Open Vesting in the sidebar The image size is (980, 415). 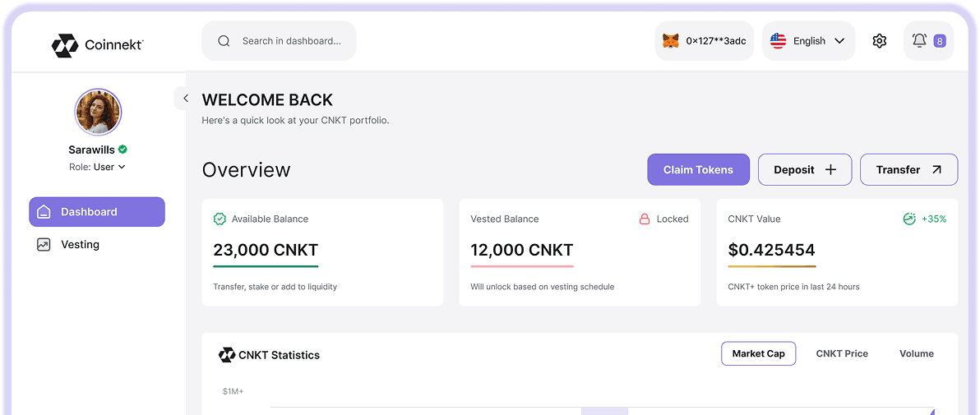point(80,245)
